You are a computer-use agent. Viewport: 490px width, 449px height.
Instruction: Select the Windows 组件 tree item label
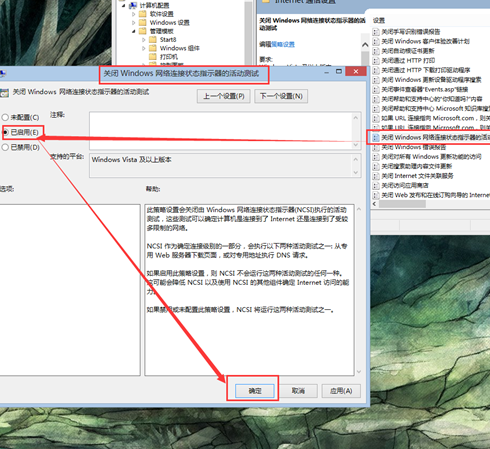pos(180,48)
